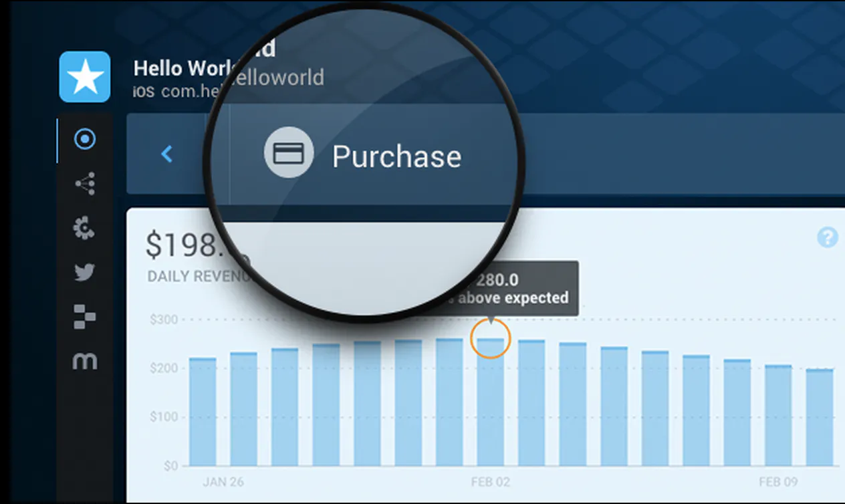Click the $100 y-axis label
The height and width of the screenshot is (504, 845).
coord(164,417)
